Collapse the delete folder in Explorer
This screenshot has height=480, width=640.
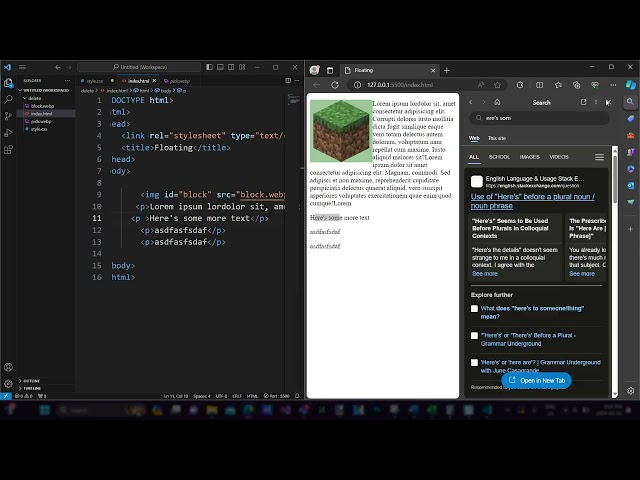(34, 98)
